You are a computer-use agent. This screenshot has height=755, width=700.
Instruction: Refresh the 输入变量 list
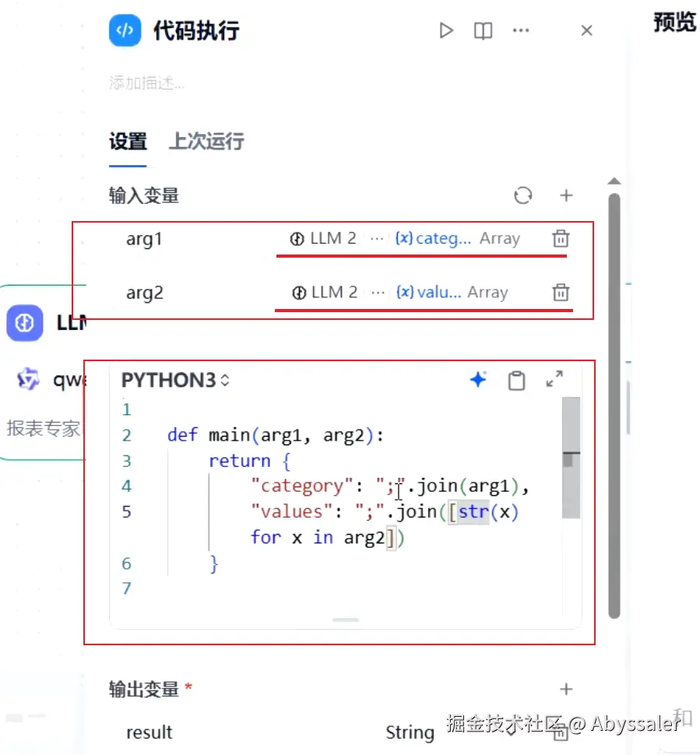(x=522, y=195)
